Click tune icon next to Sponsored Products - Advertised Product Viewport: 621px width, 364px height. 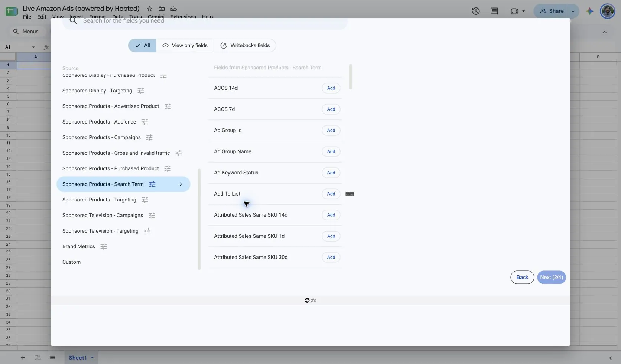pos(168,106)
